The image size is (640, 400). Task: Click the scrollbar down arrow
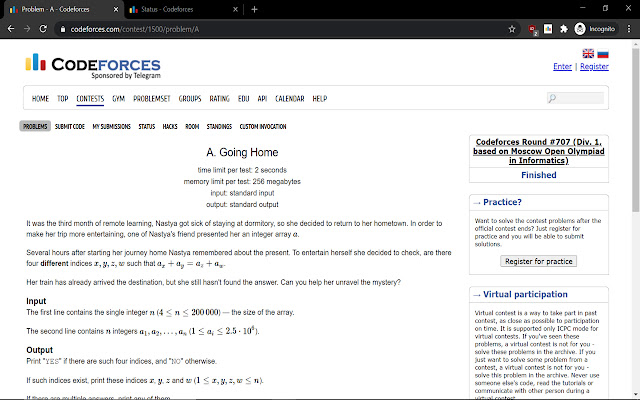(x=636, y=394)
